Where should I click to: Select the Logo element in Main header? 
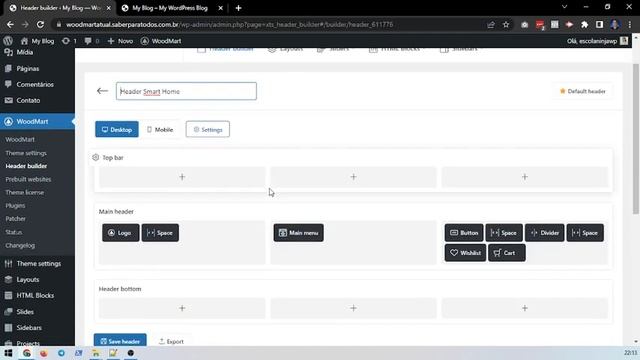120,233
